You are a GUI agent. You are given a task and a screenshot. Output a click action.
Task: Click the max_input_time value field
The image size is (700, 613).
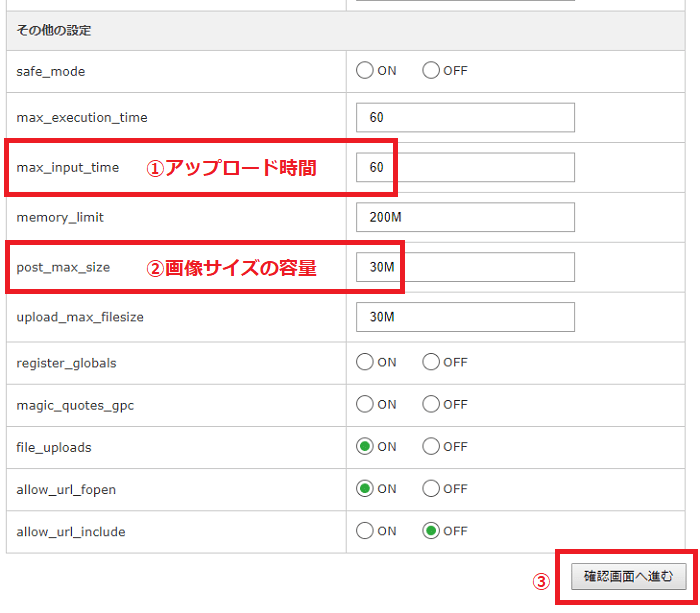(x=465, y=167)
